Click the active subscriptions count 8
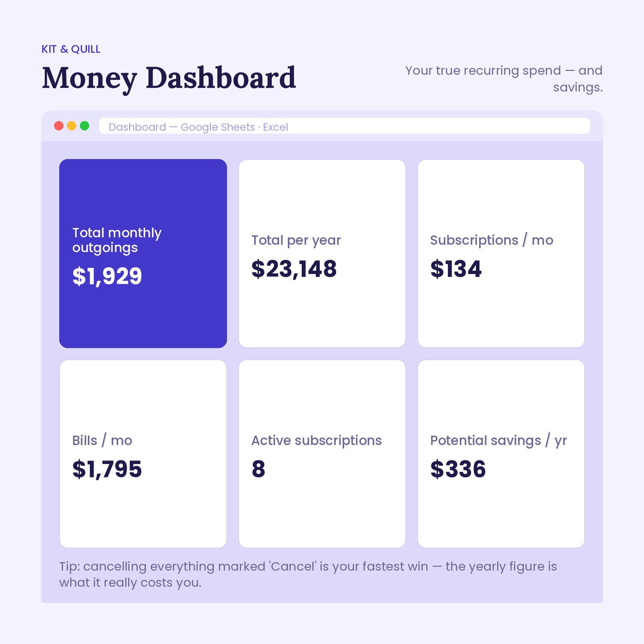This screenshot has height=644, width=644. coord(258,469)
